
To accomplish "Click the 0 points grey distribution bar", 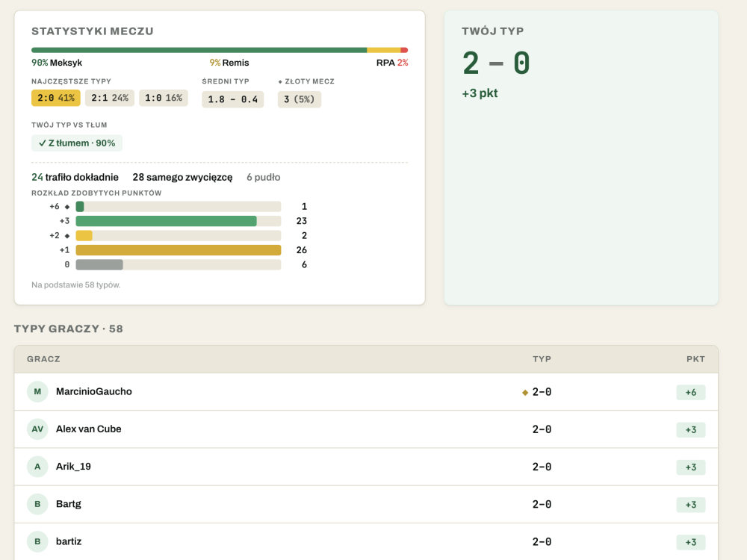I will [x=99, y=265].
